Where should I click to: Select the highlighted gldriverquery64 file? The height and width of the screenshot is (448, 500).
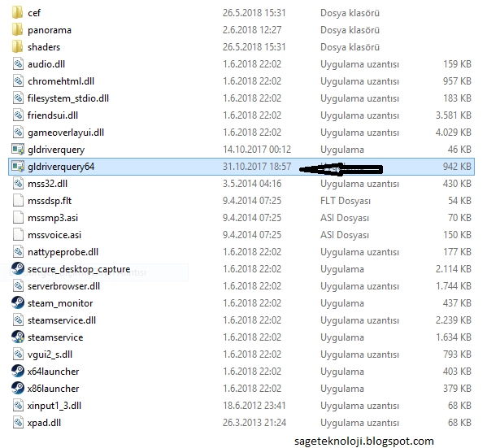pyautogui.click(x=61, y=167)
